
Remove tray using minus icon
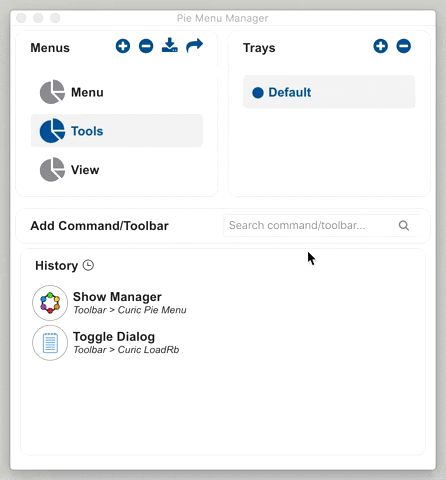(x=403, y=46)
